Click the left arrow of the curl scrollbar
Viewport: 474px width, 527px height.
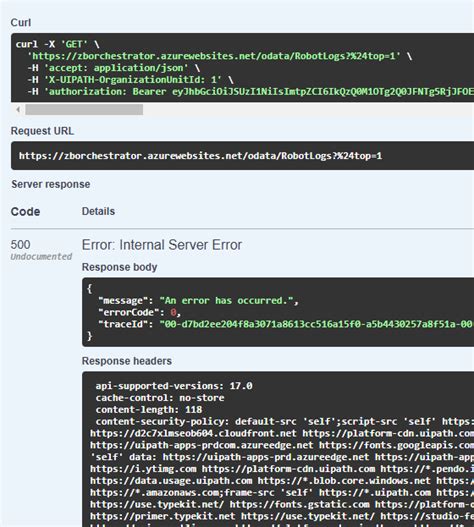tap(18, 110)
